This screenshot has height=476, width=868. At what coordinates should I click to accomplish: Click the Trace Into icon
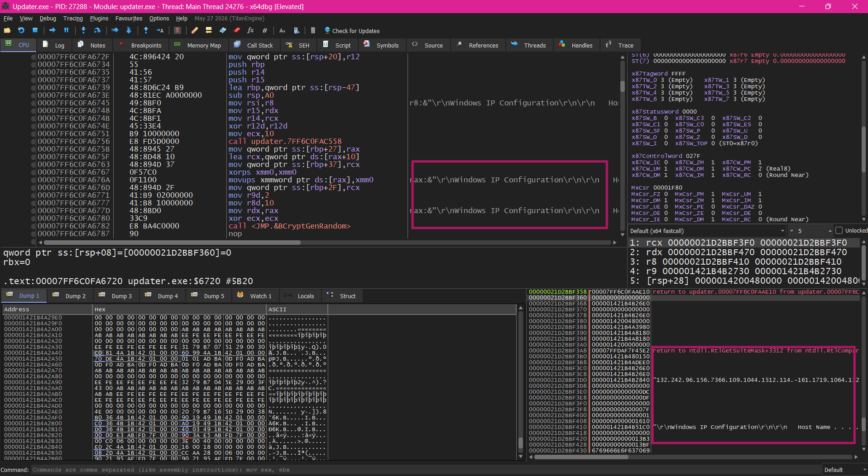coord(115,30)
